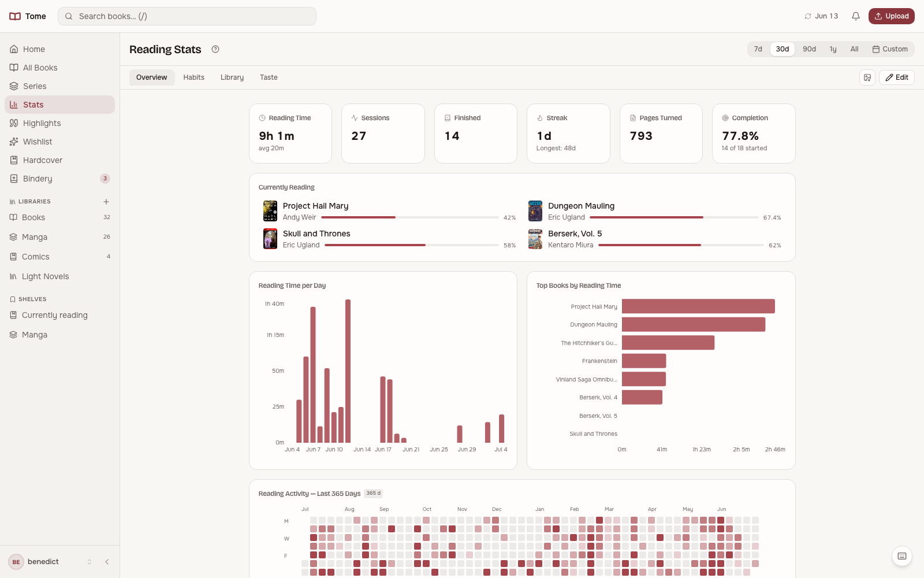Viewport: 924px width, 578px height.
Task: Click the Dungeon Mauling chart bar
Action: 694,324
